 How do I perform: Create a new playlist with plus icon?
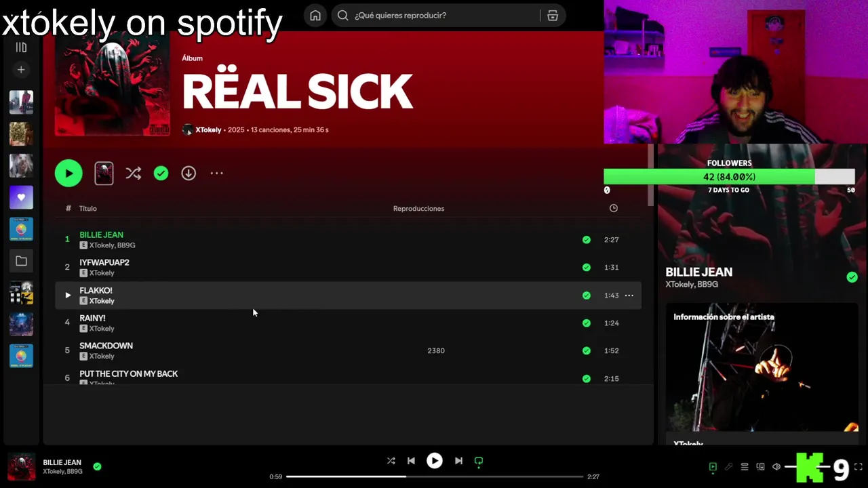[x=21, y=70]
